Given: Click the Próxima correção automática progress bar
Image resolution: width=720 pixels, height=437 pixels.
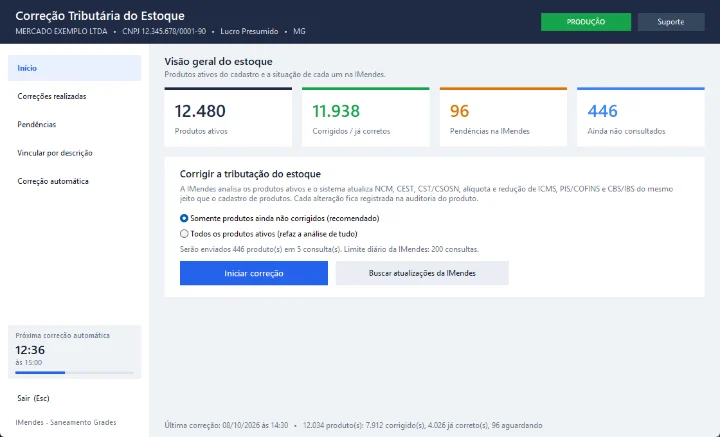Looking at the screenshot, I should tap(74, 373).
